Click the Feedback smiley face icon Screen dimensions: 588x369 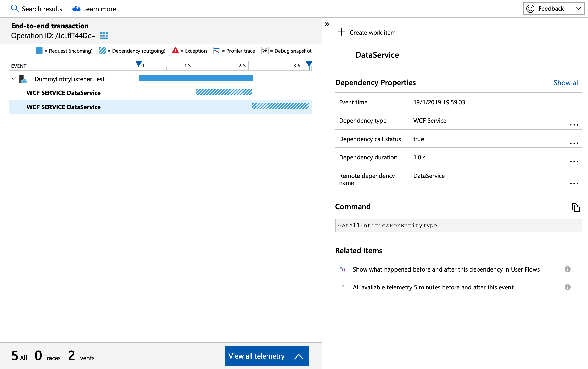[530, 9]
